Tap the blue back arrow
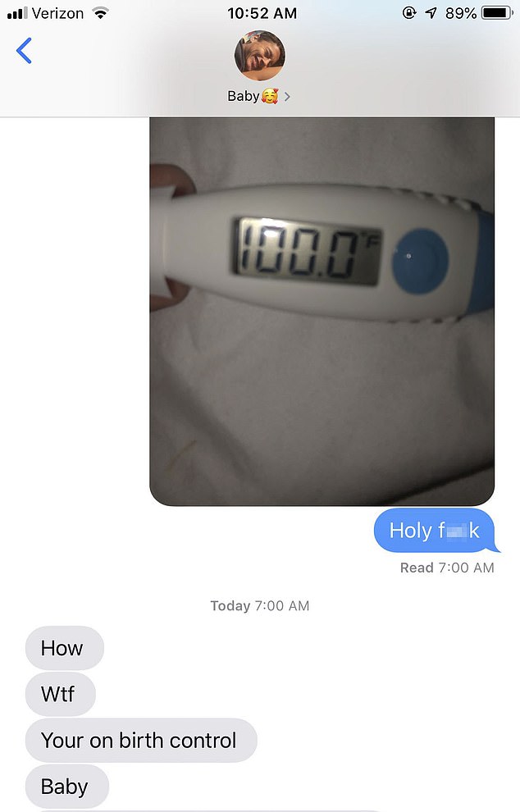This screenshot has width=520, height=812. 24,51
